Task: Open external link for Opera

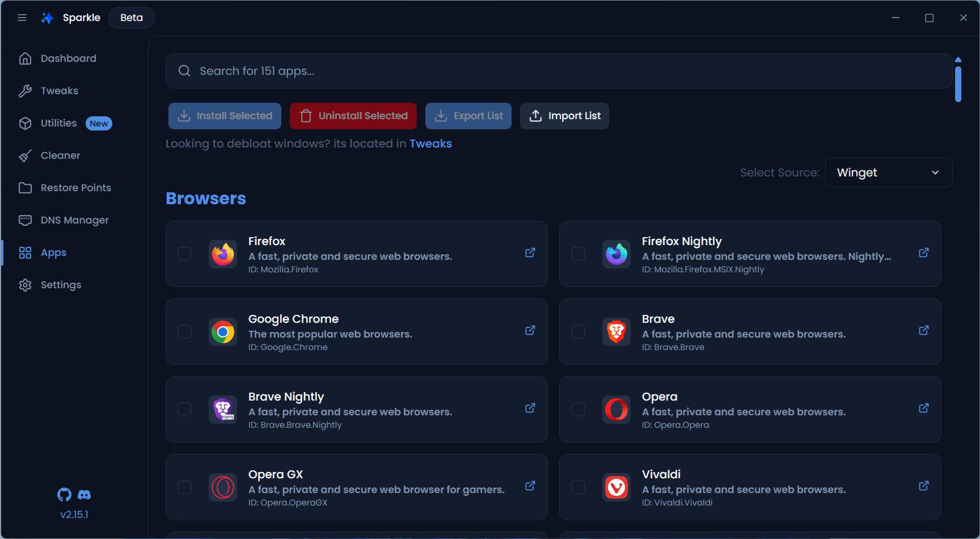Action: (x=924, y=408)
